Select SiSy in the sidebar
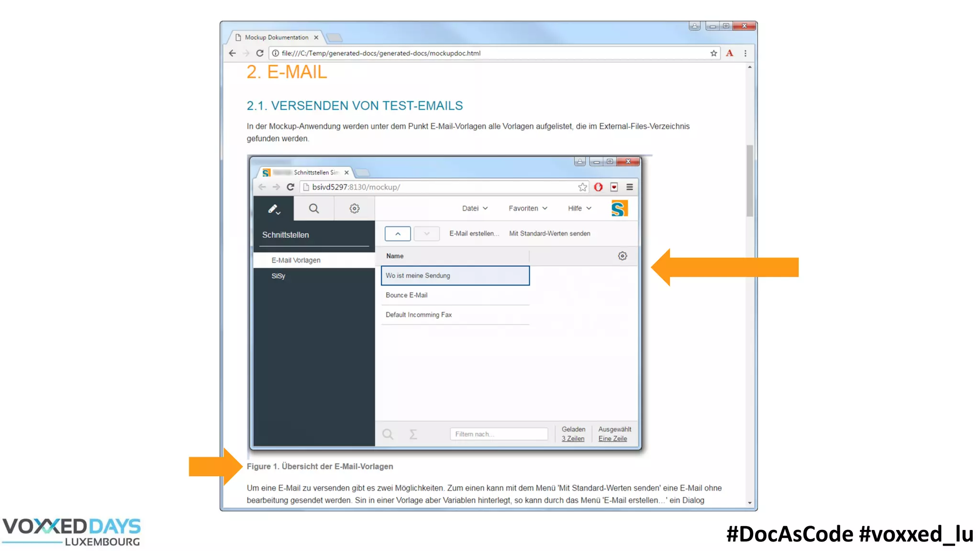The height and width of the screenshot is (551, 980). click(314, 276)
